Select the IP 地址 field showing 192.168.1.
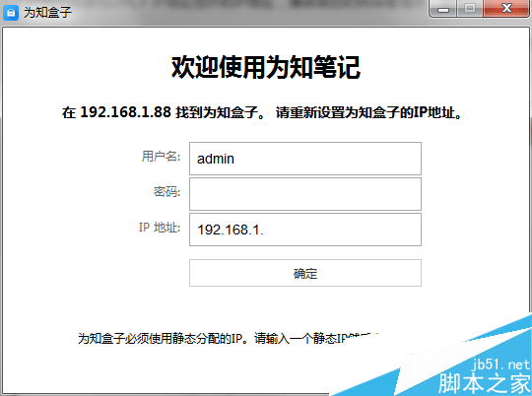The height and width of the screenshot is (396, 532). (x=305, y=230)
